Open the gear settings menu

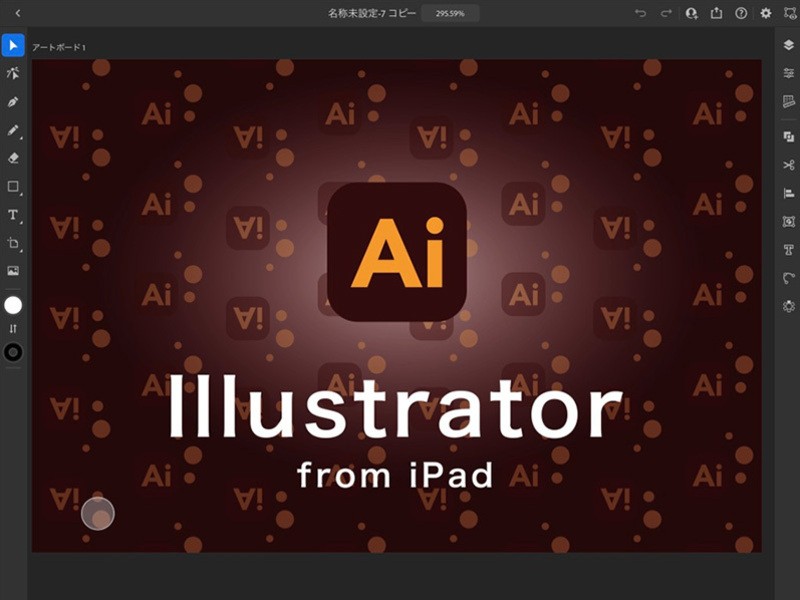pos(766,13)
